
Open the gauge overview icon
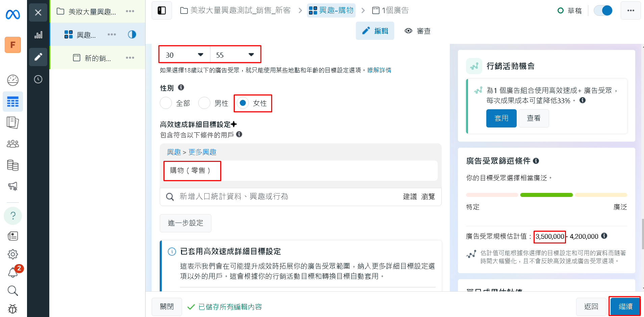coord(13,80)
